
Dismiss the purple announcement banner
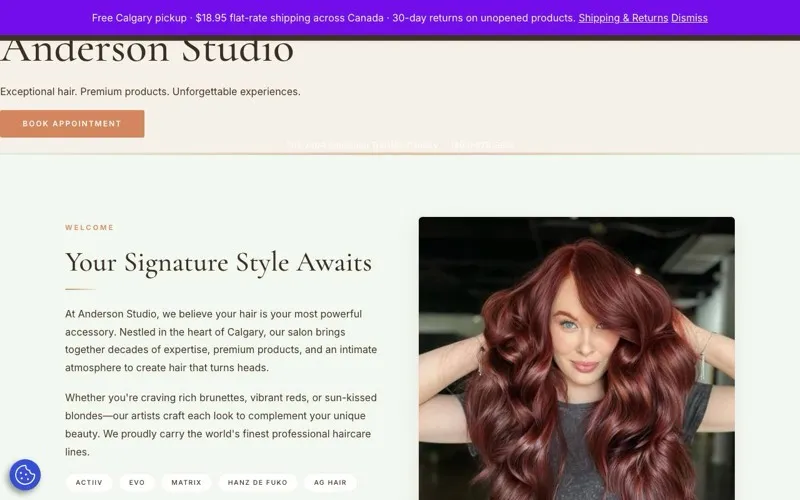pos(689,18)
